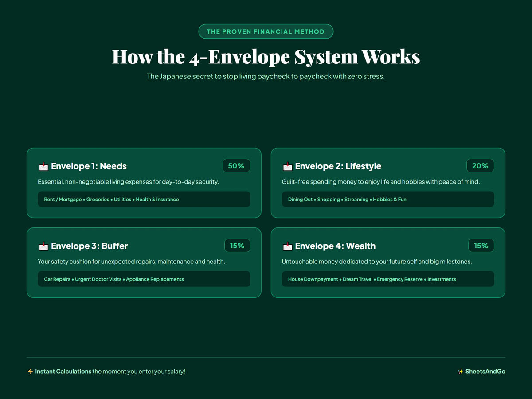Screen dimensions: 532x399
Task: Click the 'Envelope 4: Wealth' title
Action: tap(335, 246)
